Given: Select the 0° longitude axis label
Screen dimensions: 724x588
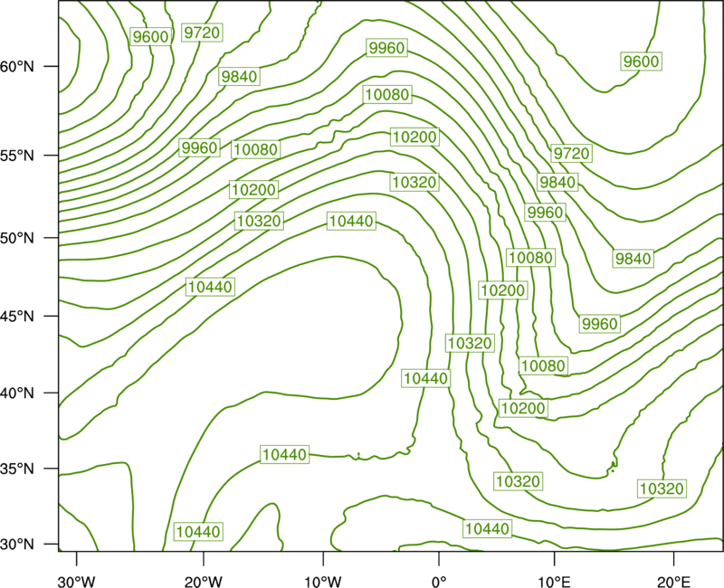Looking at the screenshot, I should click(x=439, y=582).
